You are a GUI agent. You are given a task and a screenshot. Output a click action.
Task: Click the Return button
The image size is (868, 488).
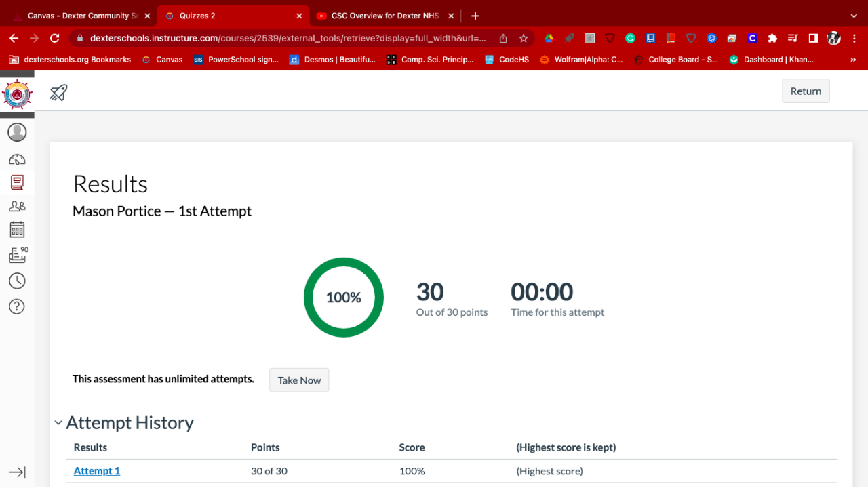tap(805, 91)
